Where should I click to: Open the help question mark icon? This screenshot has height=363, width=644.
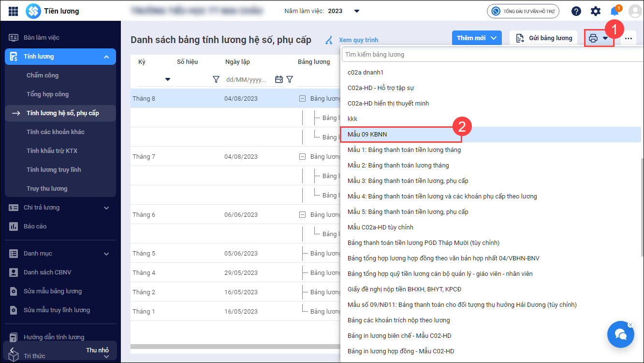(576, 11)
